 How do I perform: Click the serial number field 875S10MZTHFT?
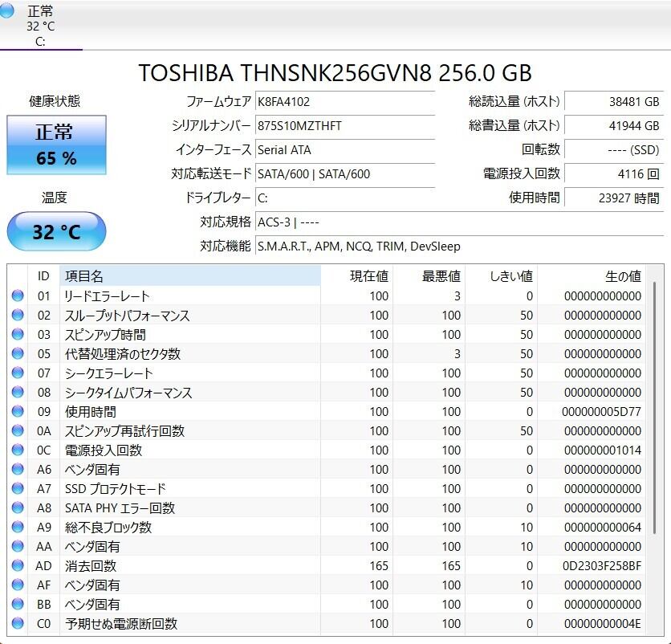(x=345, y=126)
